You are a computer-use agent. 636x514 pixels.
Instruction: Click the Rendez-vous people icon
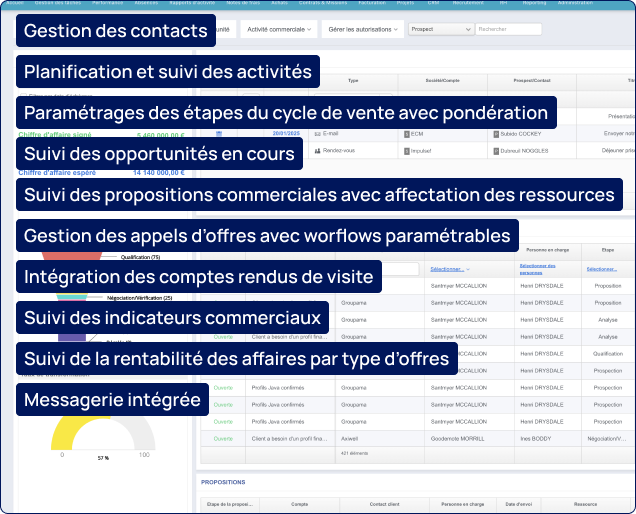317,149
